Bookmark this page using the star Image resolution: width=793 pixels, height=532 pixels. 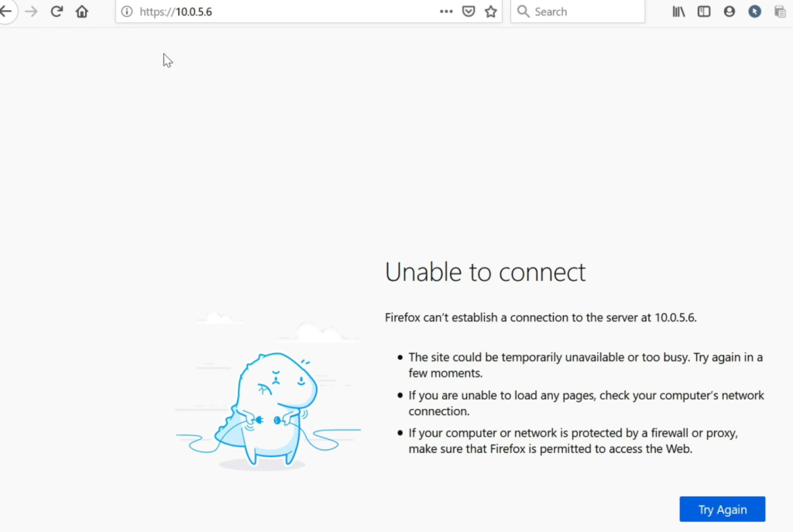coord(491,12)
